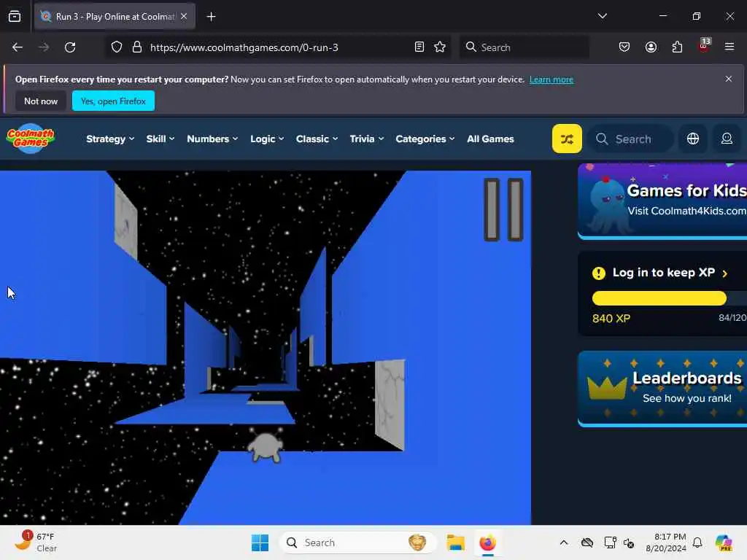The height and width of the screenshot is (560, 747).
Task: Open the All Games page
Action: (490, 139)
